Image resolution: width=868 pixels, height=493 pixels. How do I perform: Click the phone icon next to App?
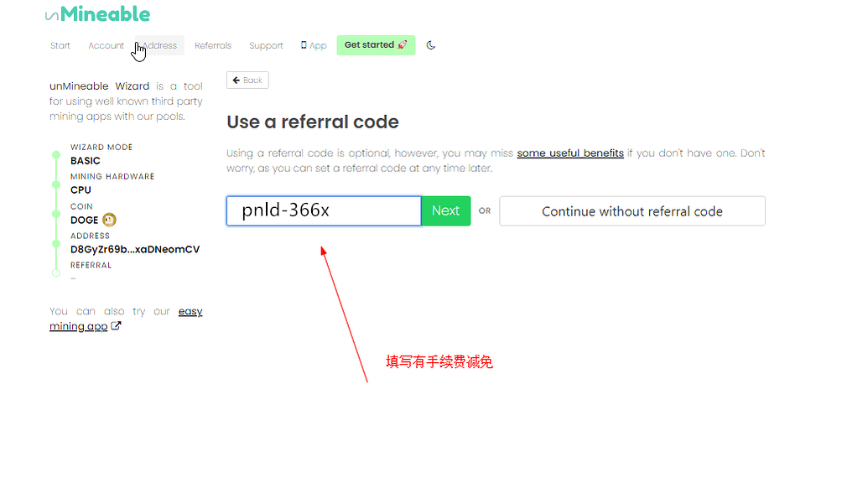coord(304,45)
